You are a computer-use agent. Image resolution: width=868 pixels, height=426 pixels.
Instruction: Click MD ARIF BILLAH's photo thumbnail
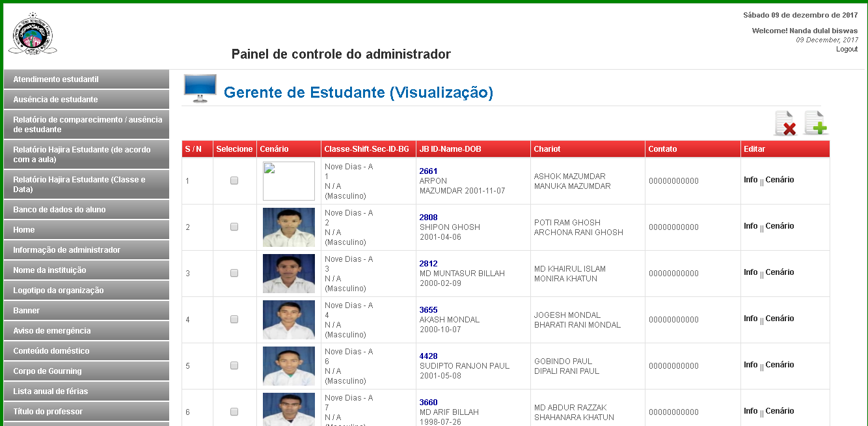point(289,409)
